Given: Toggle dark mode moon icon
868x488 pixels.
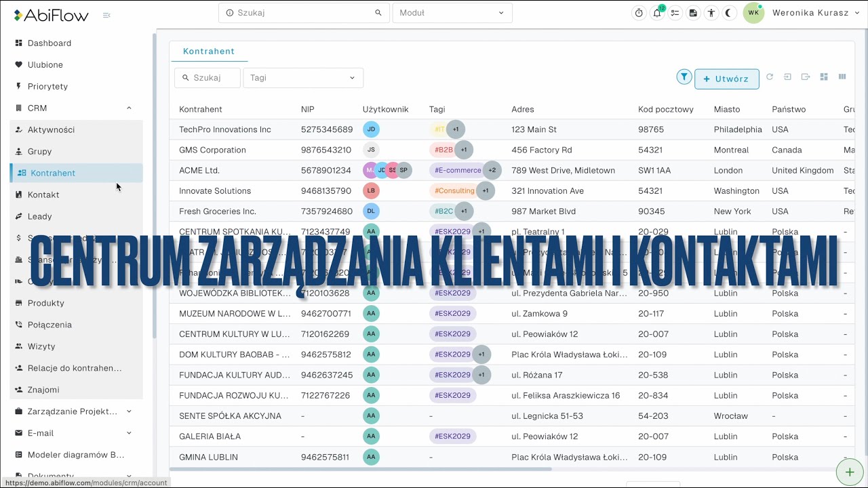Looking at the screenshot, I should click(729, 13).
